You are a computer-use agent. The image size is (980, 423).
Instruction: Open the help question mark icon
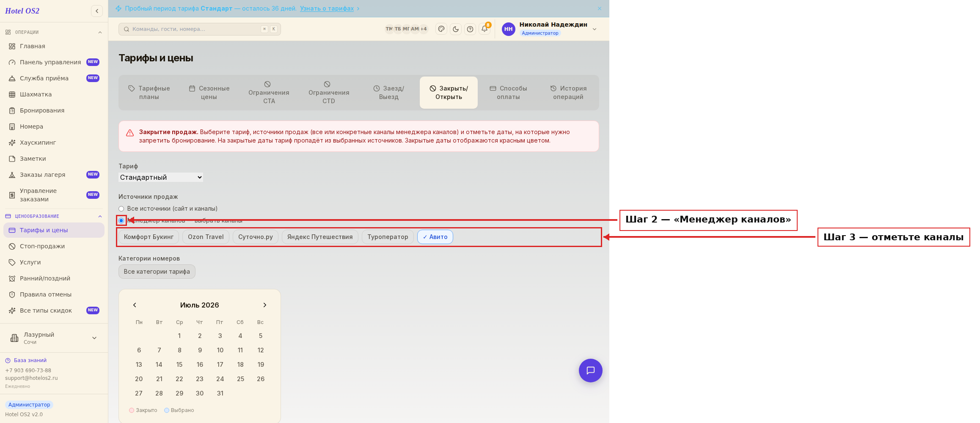(470, 29)
